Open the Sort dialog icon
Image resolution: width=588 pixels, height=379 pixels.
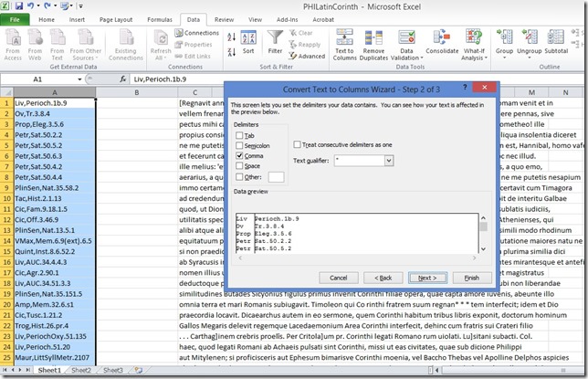249,39
